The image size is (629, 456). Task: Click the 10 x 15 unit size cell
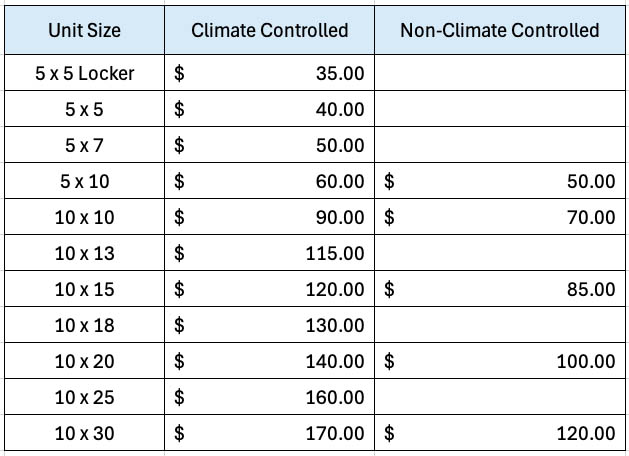pyautogui.click(x=84, y=289)
